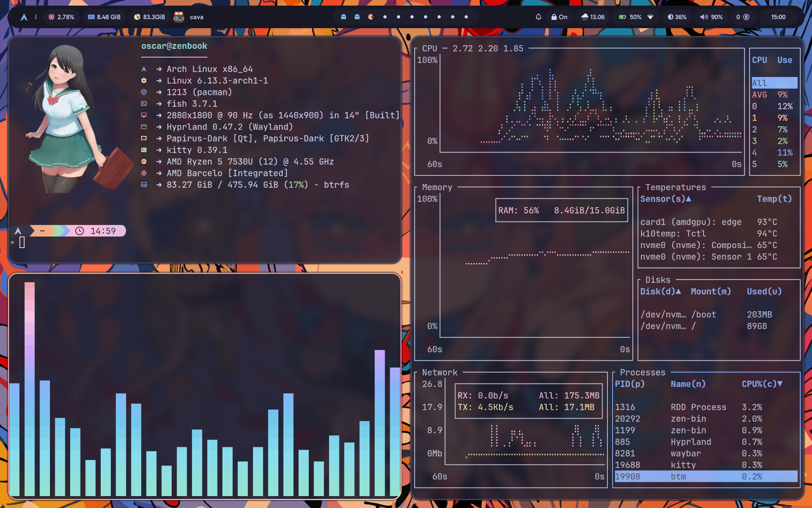The image size is (812, 508).
Task: Click the fish prompt cursor in kitty
Action: (22, 242)
